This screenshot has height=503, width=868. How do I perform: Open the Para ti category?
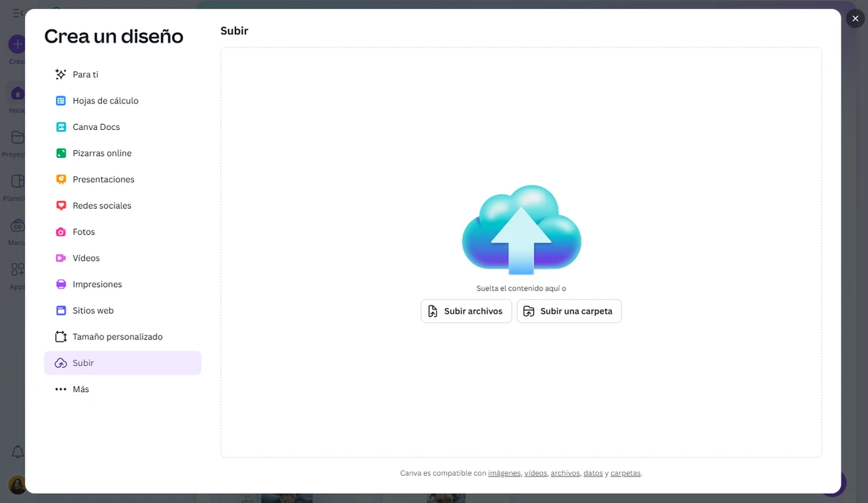pos(123,74)
